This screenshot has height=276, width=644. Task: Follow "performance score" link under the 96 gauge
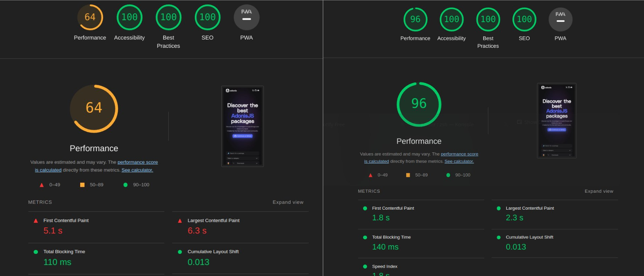click(459, 154)
